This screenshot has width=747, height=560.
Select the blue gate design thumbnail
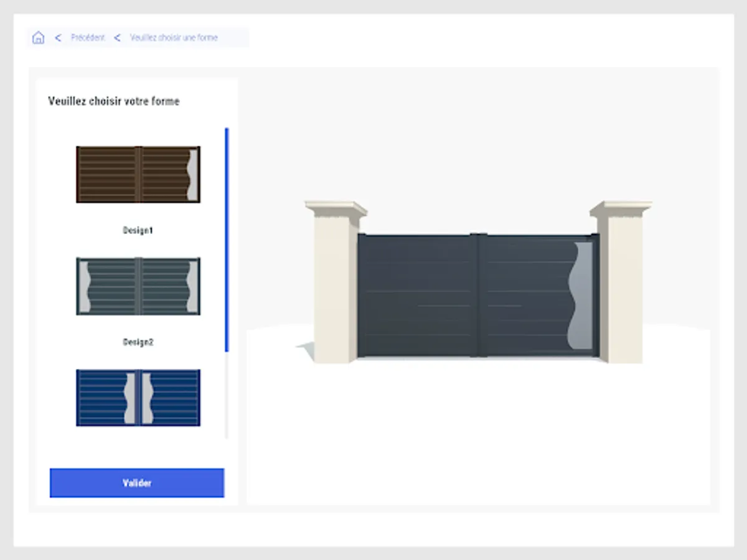(138, 398)
